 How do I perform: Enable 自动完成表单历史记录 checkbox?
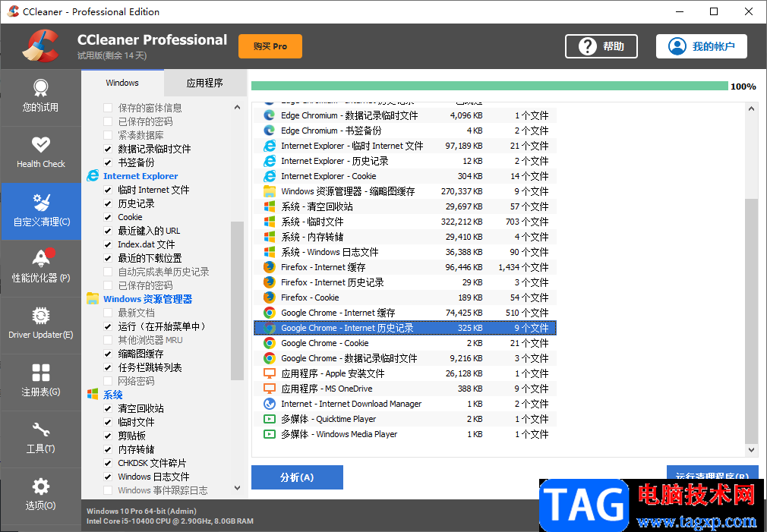tap(108, 272)
